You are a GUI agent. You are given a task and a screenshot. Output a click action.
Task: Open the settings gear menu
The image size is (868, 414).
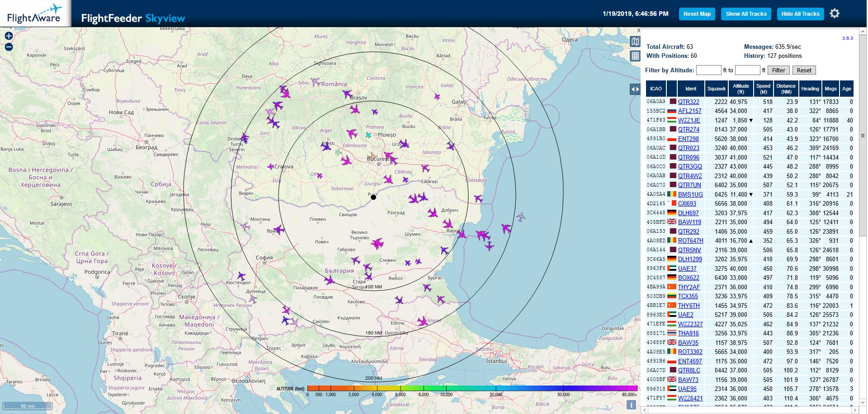click(835, 14)
